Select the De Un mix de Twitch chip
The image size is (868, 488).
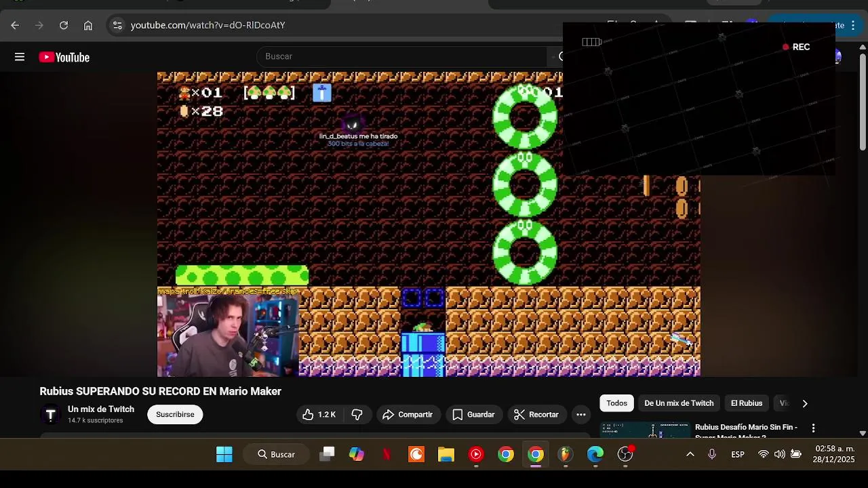679,403
